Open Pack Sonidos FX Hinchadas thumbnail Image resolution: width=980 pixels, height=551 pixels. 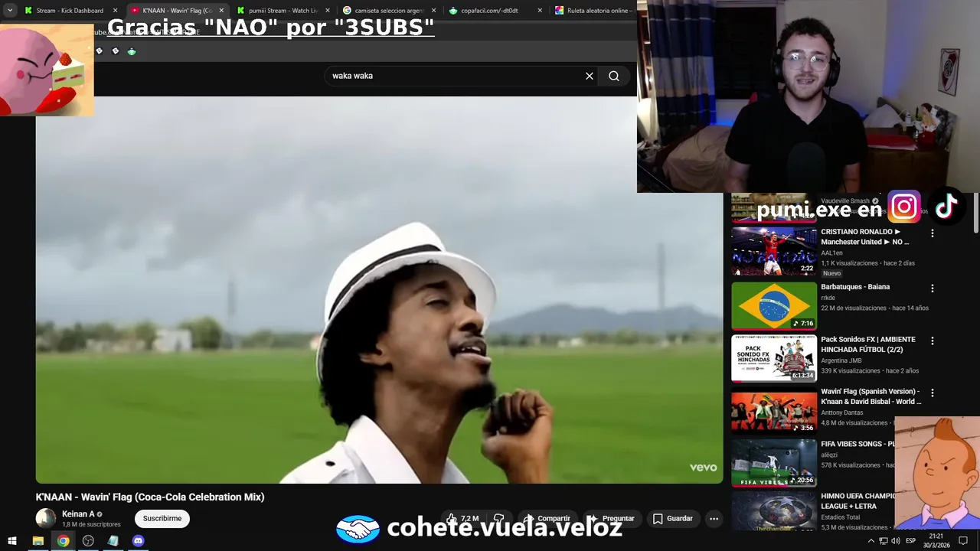[774, 358]
